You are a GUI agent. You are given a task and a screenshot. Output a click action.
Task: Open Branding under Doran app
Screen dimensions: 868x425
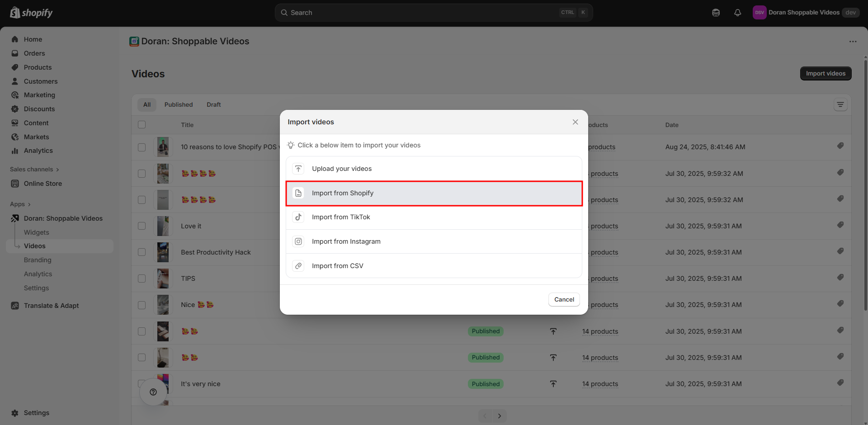38,260
